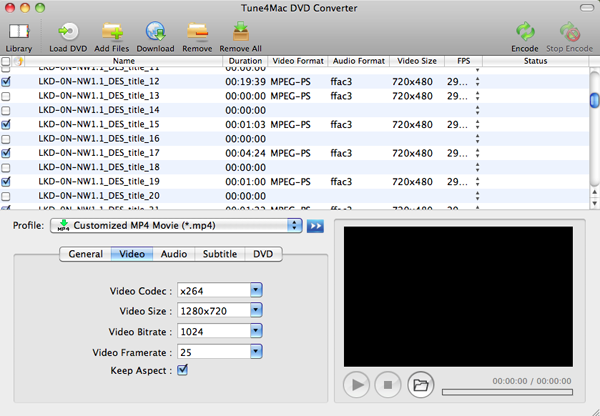Check the title_16 row checkbox
This screenshot has height=416, width=600.
[6, 139]
